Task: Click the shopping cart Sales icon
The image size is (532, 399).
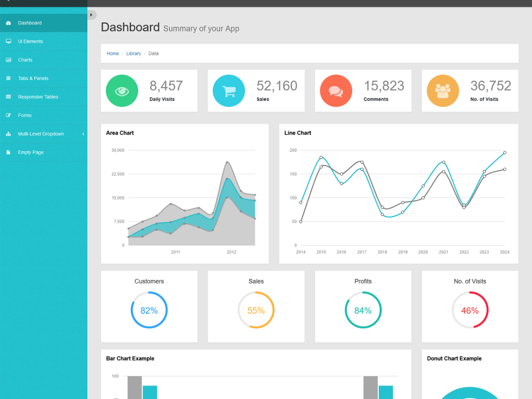Action: (229, 90)
